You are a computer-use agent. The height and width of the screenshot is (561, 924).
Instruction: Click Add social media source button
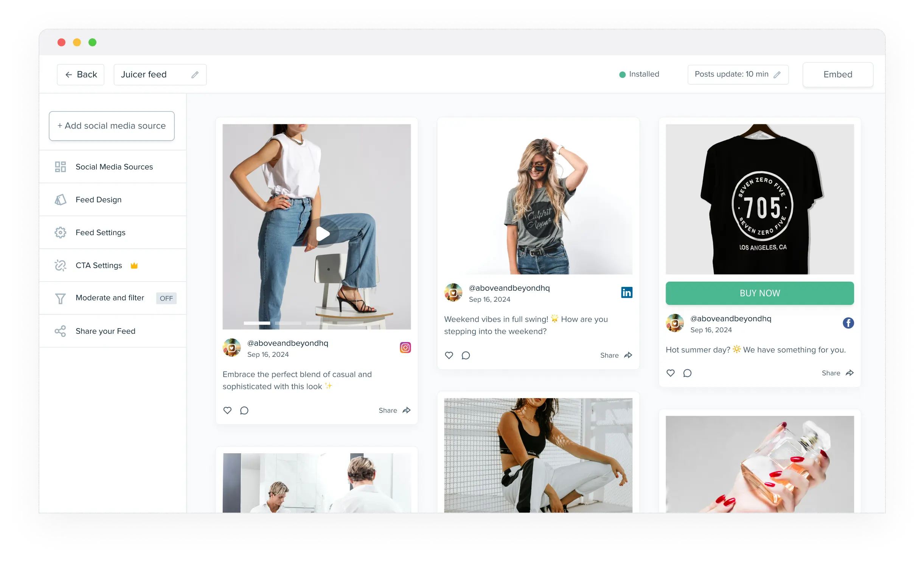[x=112, y=126]
